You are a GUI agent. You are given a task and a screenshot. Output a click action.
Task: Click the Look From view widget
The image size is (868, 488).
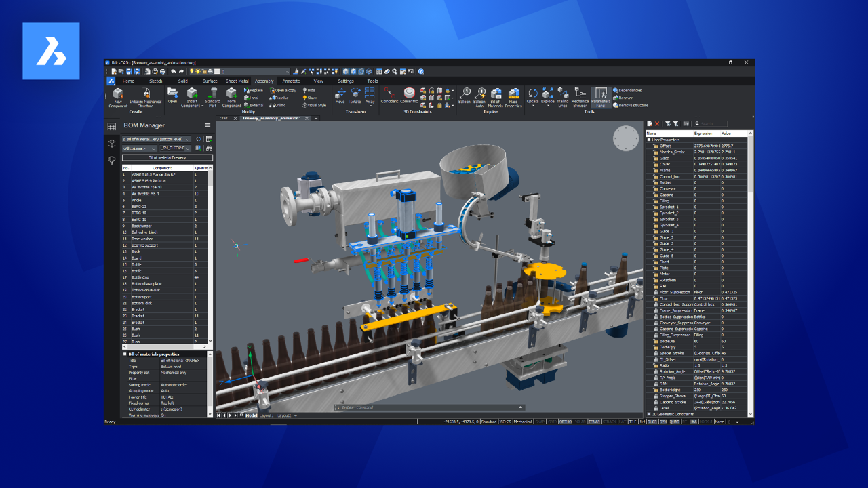point(626,138)
